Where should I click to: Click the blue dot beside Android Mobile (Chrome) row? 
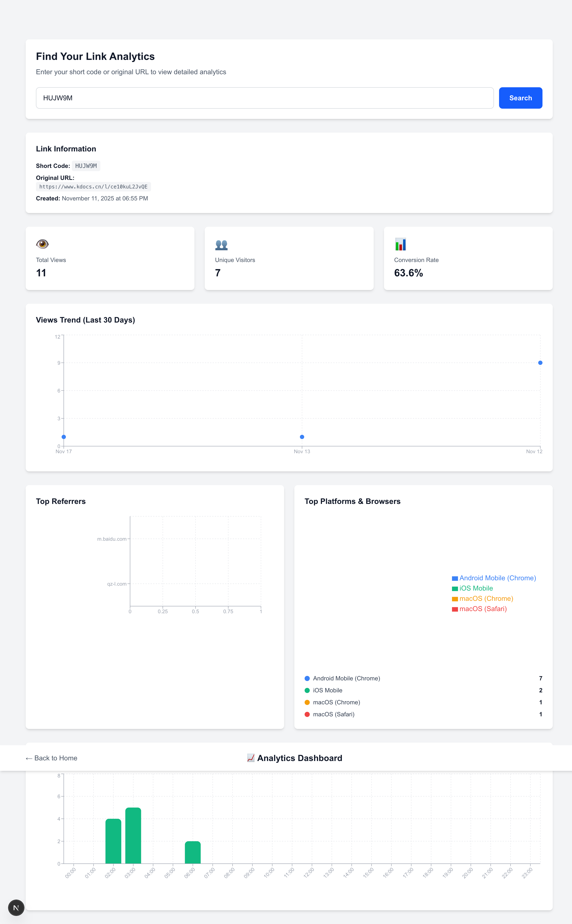tap(307, 678)
